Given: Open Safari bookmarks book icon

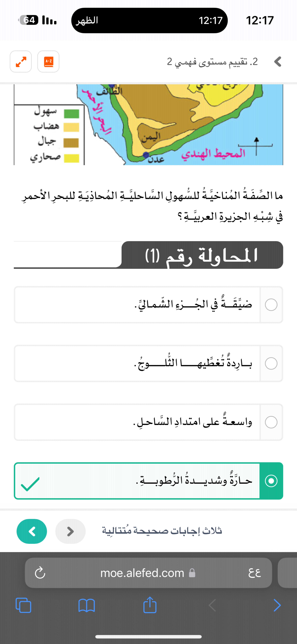Looking at the screenshot, I should [x=87, y=605].
